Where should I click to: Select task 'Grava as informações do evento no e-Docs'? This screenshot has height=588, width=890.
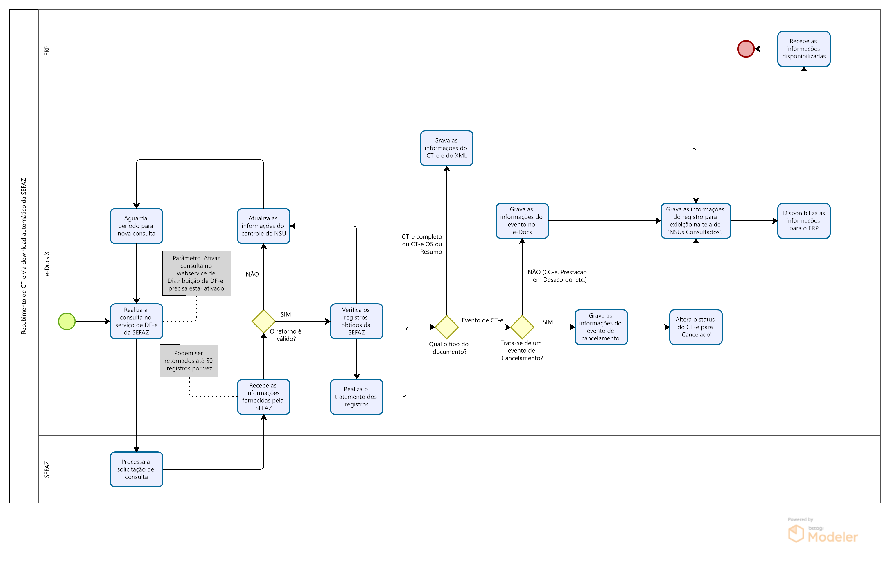(522, 221)
